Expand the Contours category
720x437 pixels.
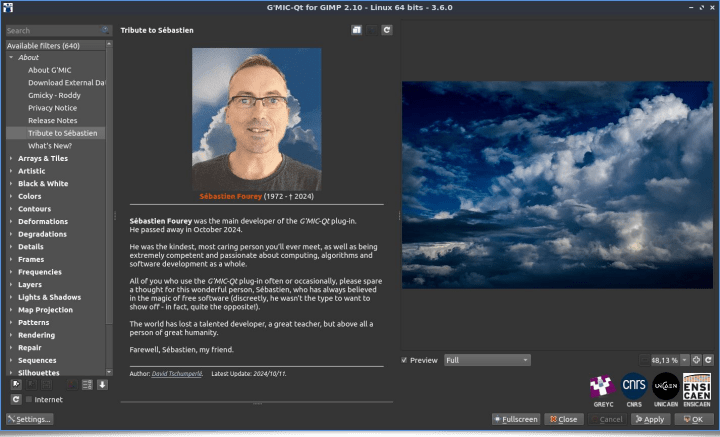pyautogui.click(x=11, y=209)
